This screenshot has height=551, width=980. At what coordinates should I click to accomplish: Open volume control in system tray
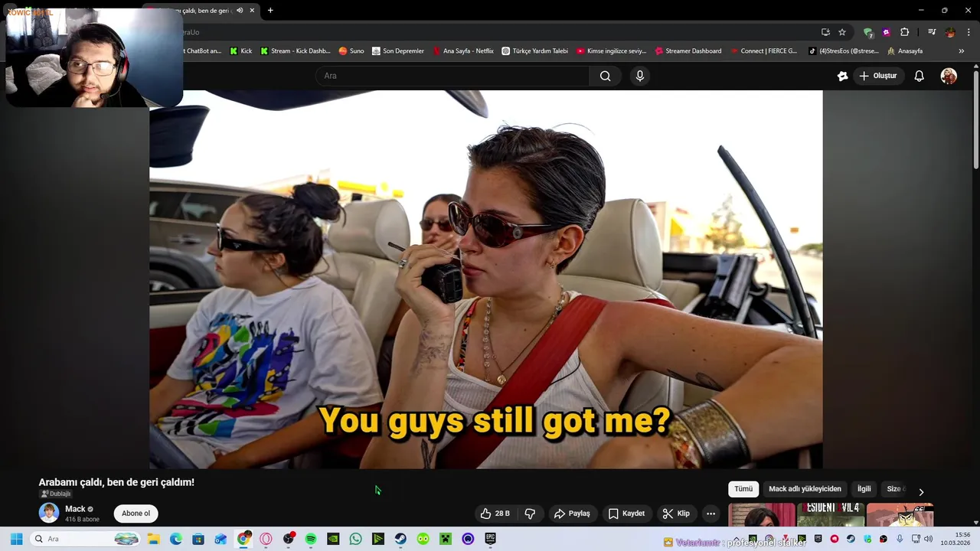click(x=928, y=539)
